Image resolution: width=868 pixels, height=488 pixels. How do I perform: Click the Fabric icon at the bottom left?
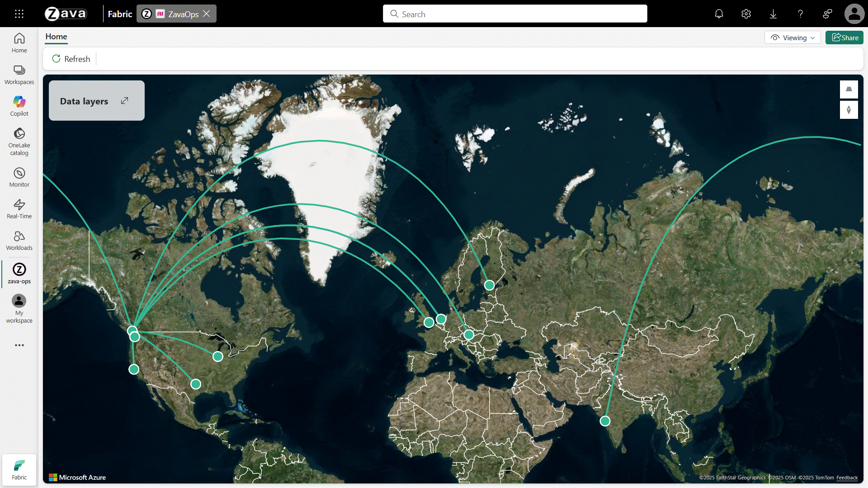pos(19,469)
